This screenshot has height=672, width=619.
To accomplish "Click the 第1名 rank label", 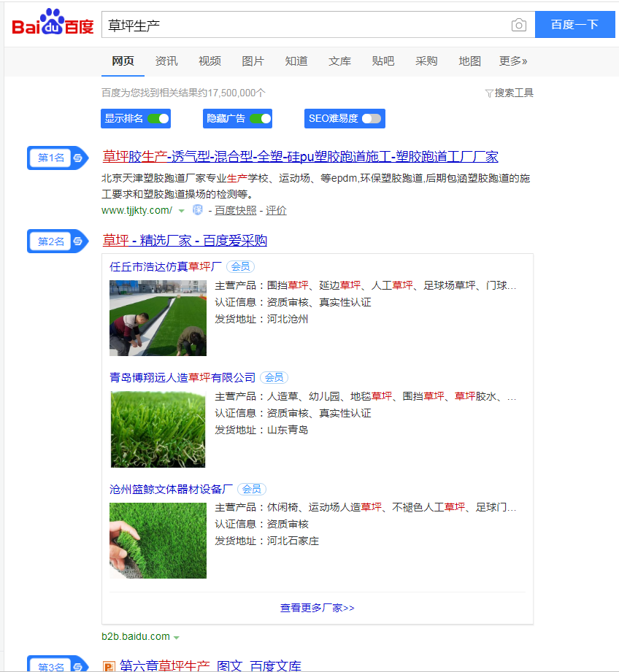I will 51,158.
